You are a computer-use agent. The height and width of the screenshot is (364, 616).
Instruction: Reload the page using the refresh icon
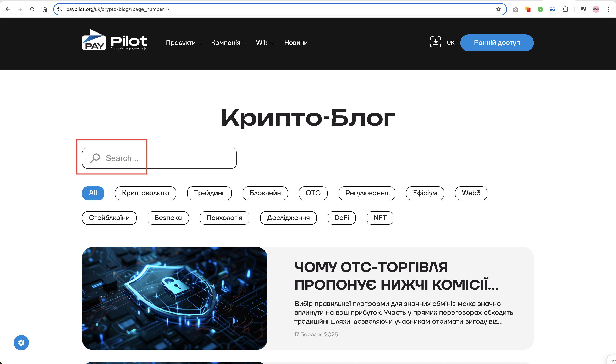tap(32, 9)
